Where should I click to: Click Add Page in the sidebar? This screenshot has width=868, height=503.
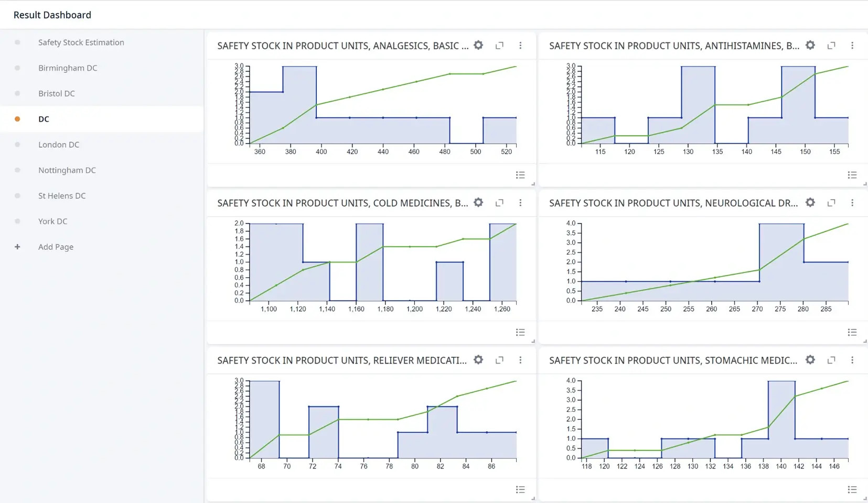tap(56, 247)
